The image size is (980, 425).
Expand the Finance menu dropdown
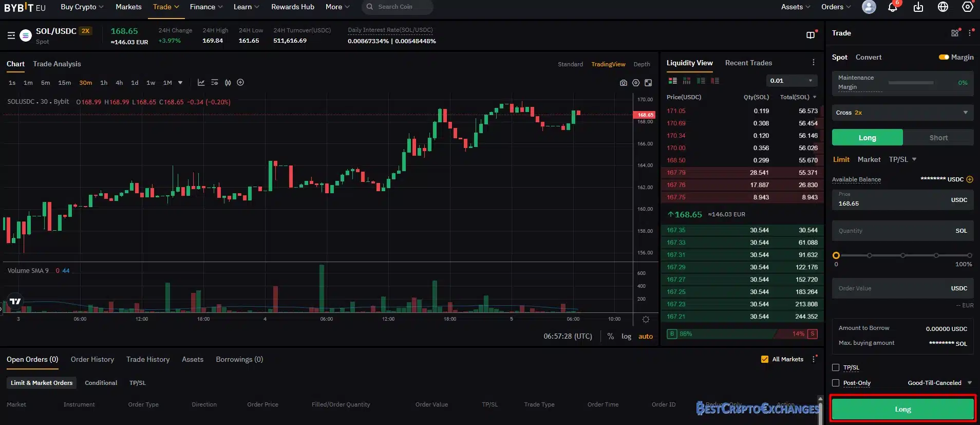206,7
